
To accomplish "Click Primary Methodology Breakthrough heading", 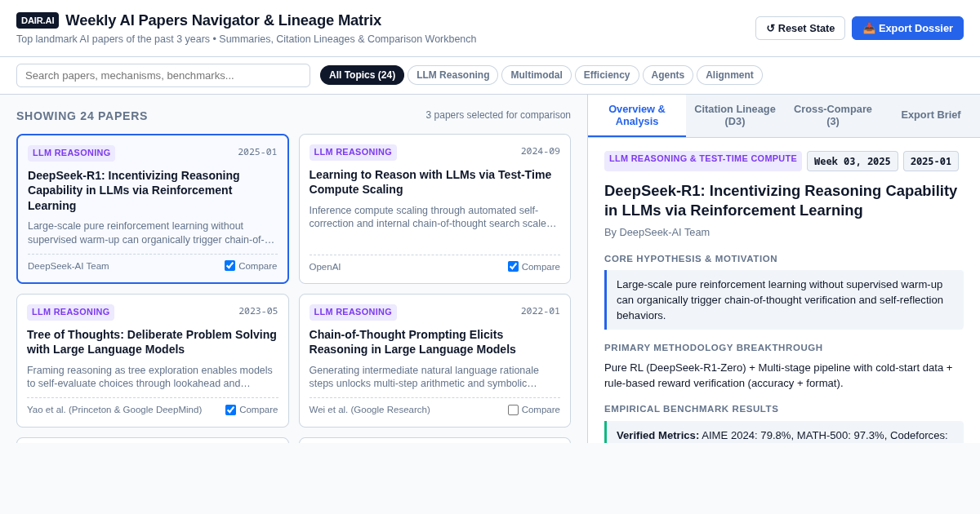I will click(714, 348).
